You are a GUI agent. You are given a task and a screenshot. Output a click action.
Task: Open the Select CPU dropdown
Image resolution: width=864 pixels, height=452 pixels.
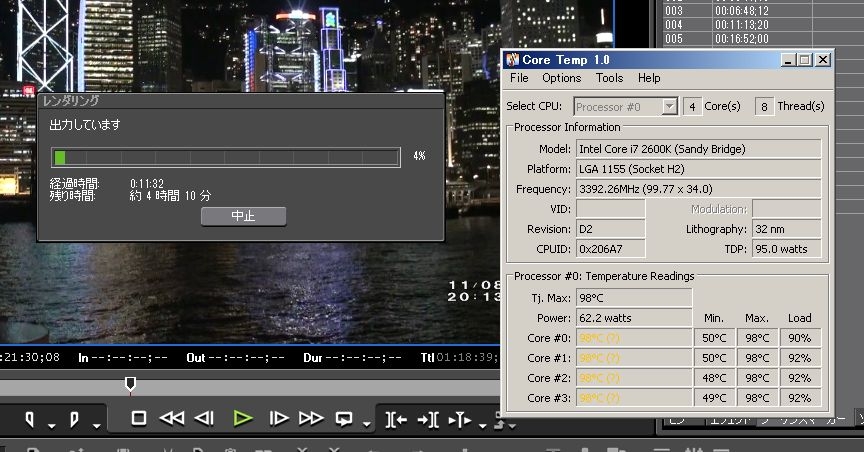point(626,106)
